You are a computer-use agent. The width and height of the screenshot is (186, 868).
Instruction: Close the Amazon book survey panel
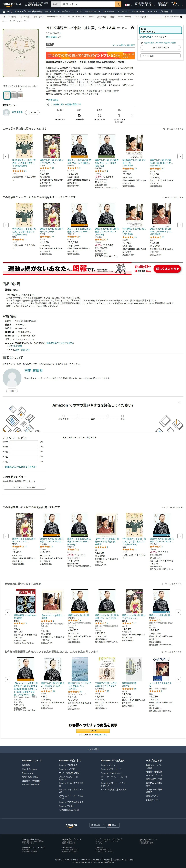(x=179, y=402)
